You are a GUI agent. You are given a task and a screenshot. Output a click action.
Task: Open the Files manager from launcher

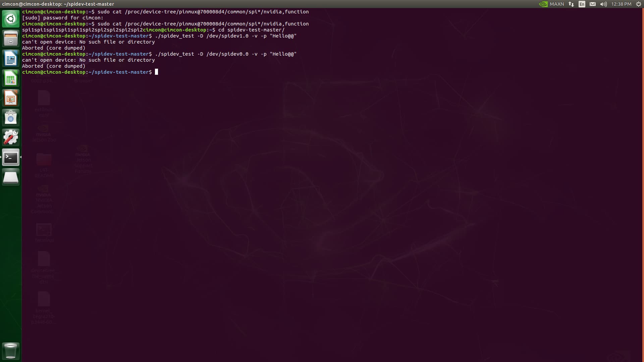pyautogui.click(x=11, y=39)
